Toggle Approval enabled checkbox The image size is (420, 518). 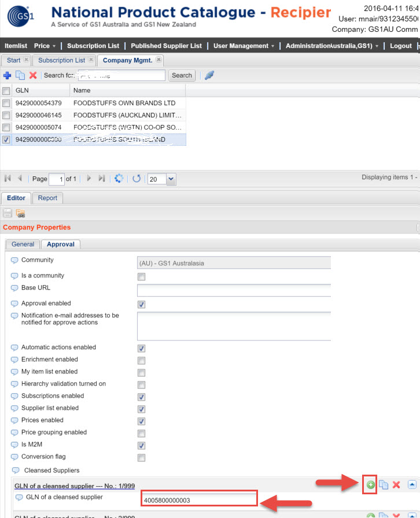[141, 304]
